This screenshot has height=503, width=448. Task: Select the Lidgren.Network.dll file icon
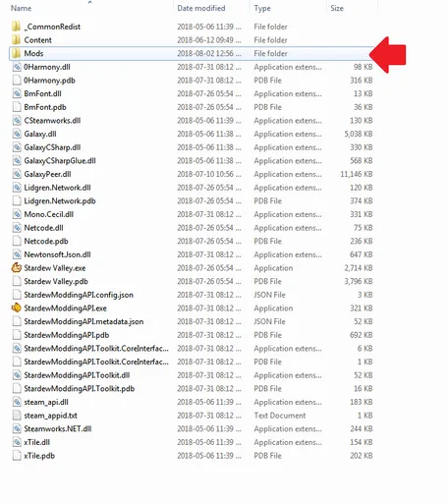coord(17,188)
